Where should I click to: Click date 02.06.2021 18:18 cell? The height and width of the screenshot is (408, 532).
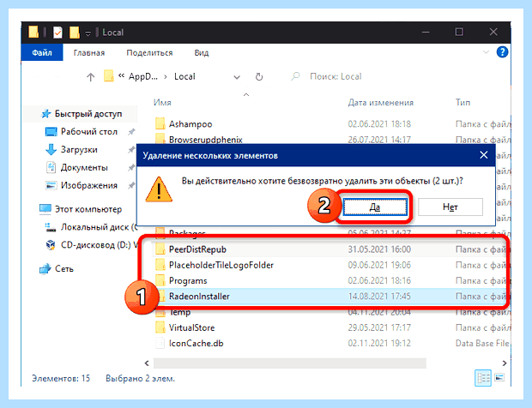coord(379,124)
